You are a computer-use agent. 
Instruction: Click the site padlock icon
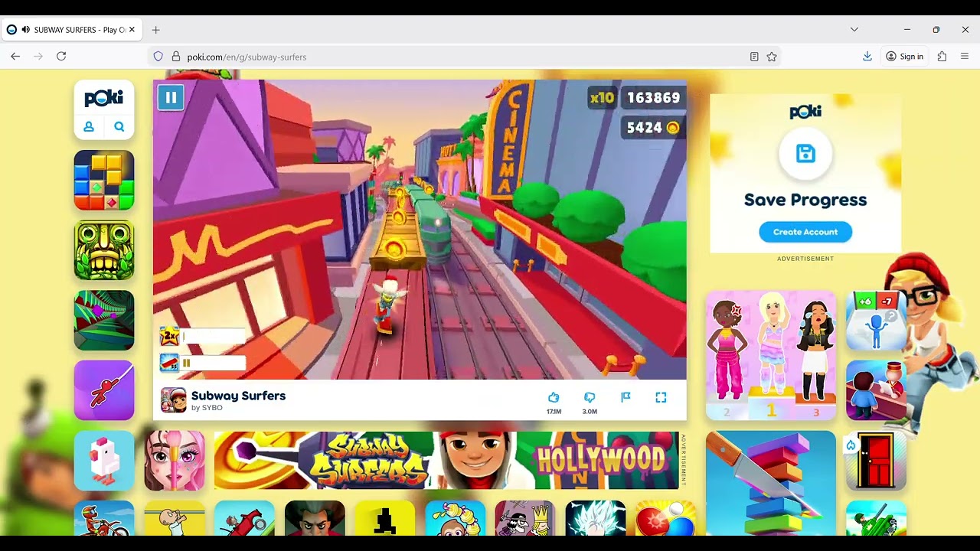[x=176, y=57]
